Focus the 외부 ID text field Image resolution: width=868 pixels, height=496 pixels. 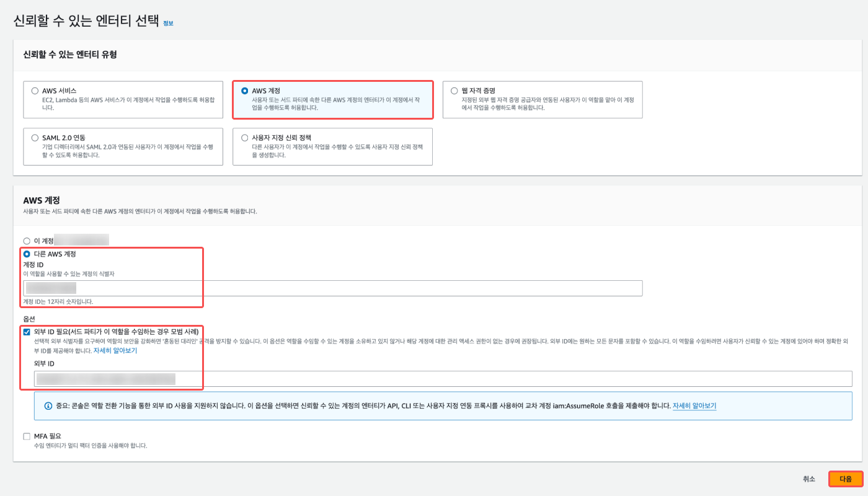[x=443, y=379]
